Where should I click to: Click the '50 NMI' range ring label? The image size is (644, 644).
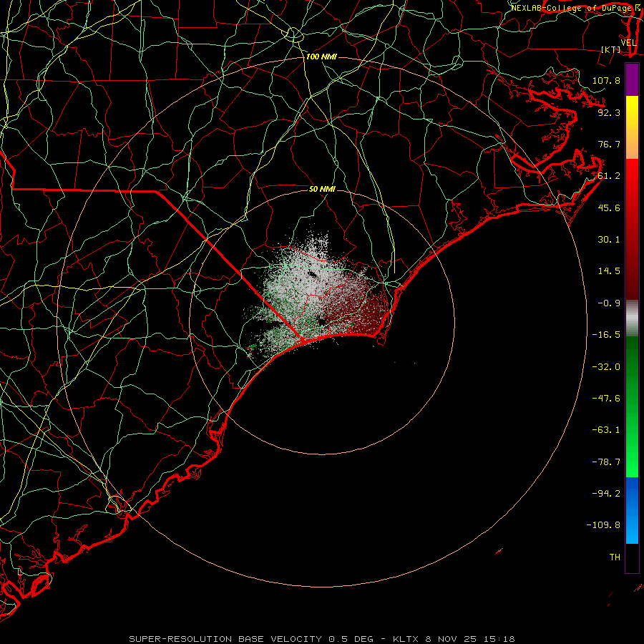tap(322, 189)
